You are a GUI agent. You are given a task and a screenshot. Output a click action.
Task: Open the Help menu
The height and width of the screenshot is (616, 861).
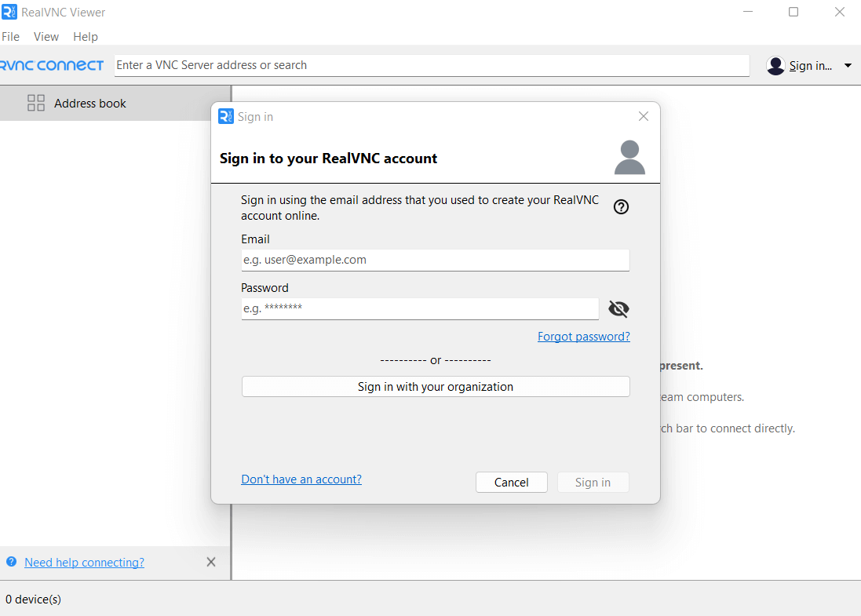coord(86,37)
